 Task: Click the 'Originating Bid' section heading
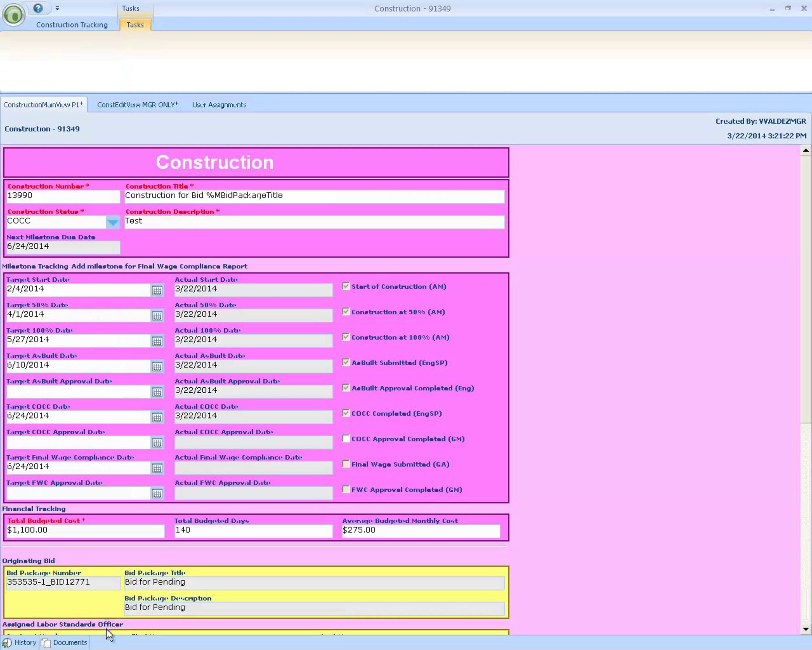(x=29, y=561)
